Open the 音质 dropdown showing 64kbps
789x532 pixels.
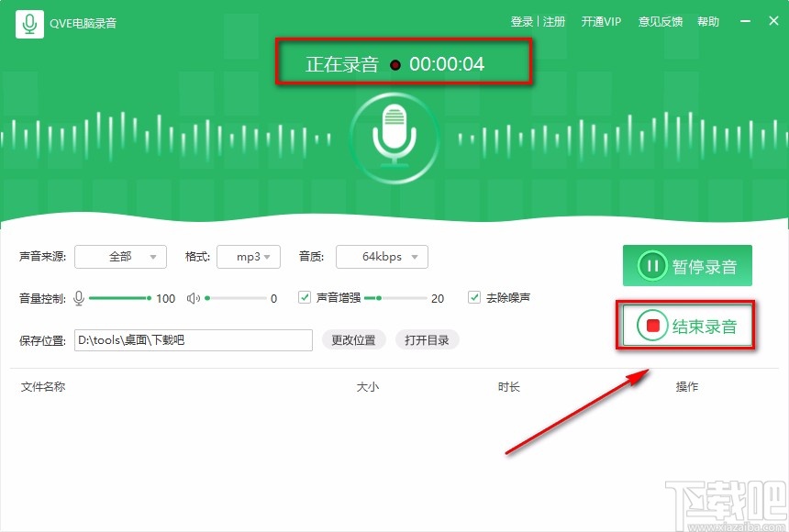pos(382,257)
